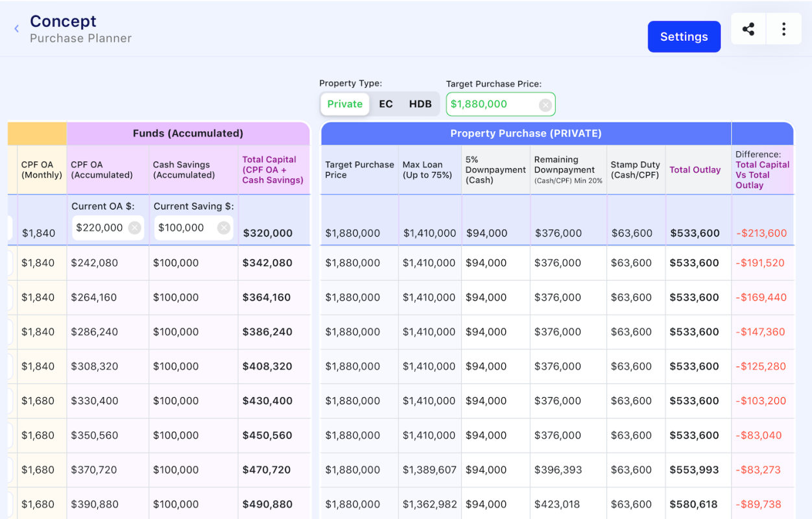Click the Concept page title
Viewport: 812px width, 519px height.
tap(63, 21)
